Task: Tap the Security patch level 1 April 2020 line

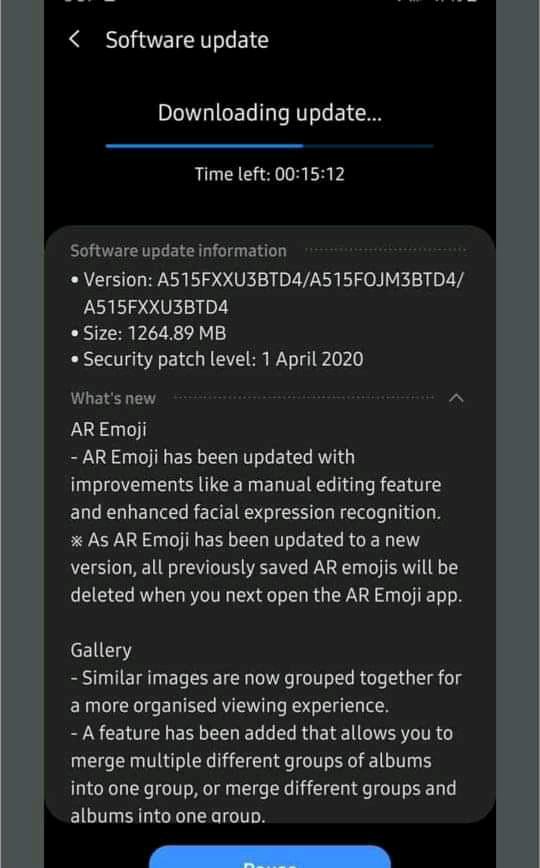Action: coord(217,359)
